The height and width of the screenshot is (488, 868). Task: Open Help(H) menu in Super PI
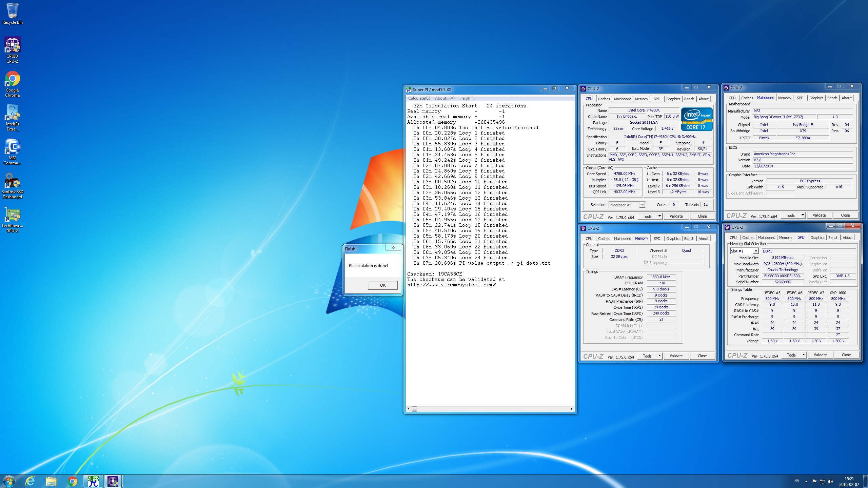466,98
